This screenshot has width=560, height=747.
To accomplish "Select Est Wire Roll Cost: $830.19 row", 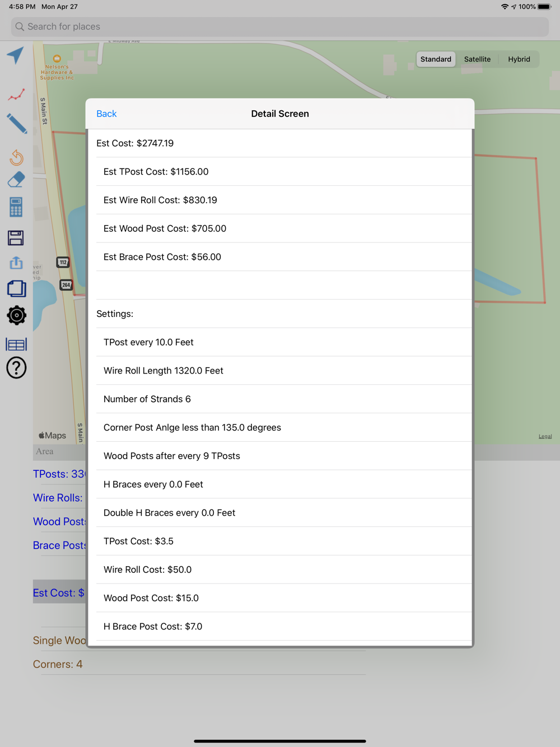I will point(280,200).
